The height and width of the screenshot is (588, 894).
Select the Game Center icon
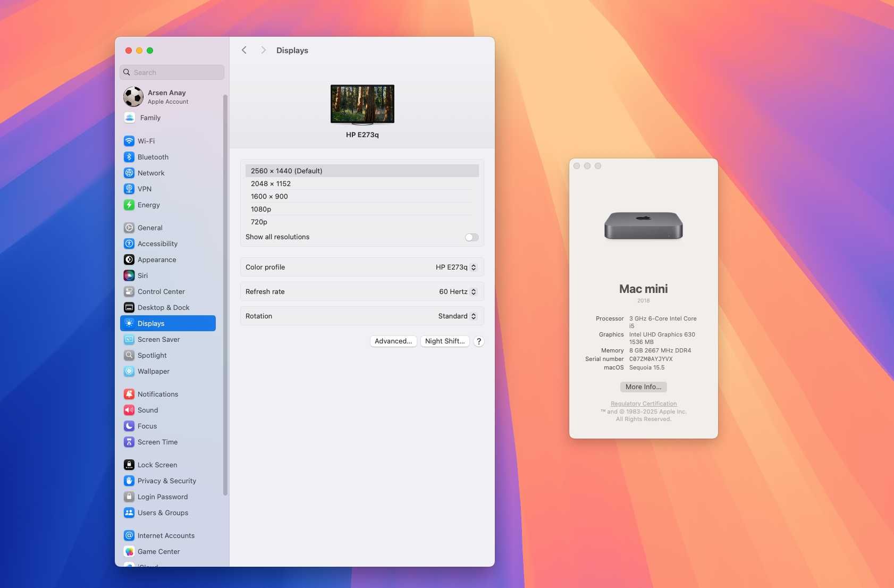click(x=129, y=551)
